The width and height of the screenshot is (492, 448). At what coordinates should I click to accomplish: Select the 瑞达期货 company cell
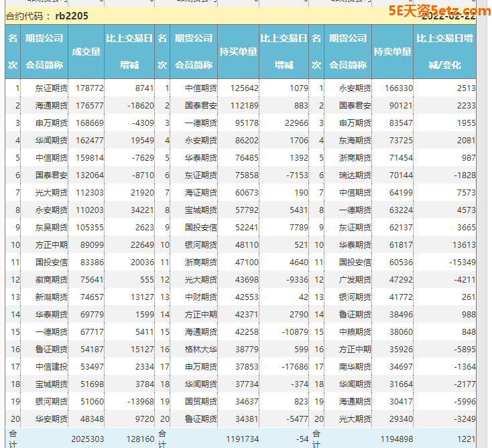(x=355, y=175)
